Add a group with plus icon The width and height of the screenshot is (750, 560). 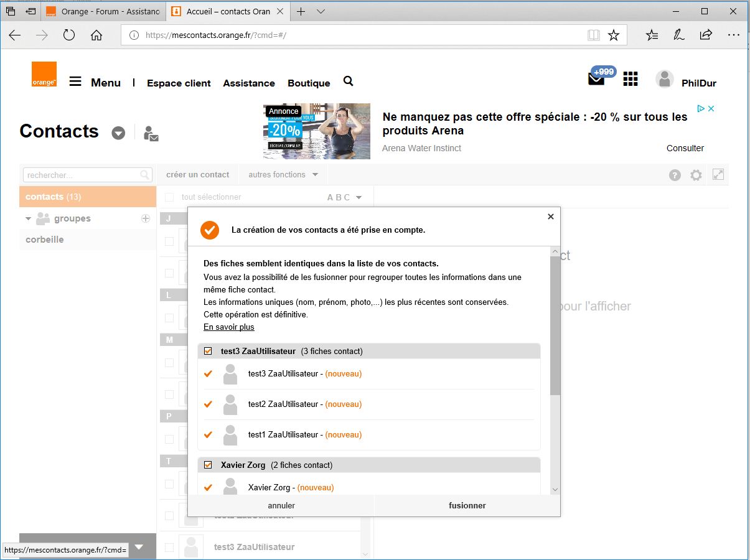pos(146,218)
